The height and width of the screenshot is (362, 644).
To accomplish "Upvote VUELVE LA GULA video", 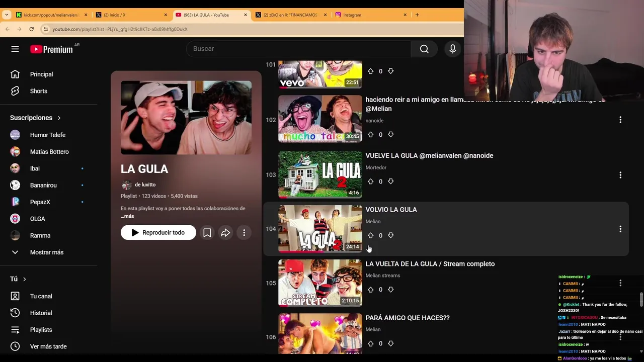I will tap(371, 182).
